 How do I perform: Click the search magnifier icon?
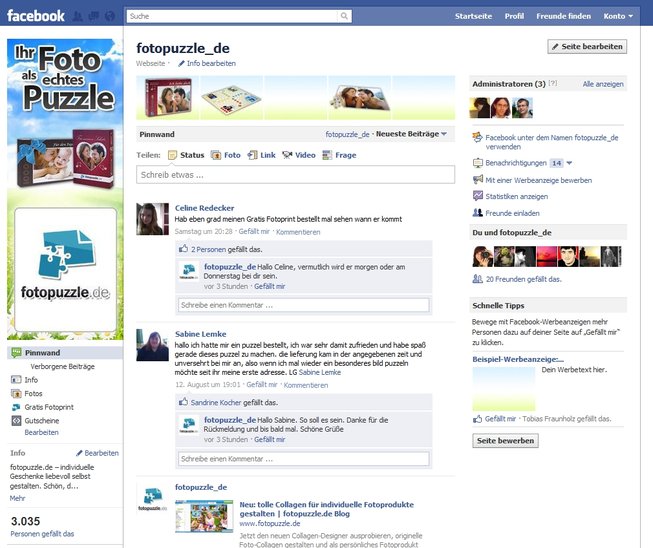coord(344,16)
